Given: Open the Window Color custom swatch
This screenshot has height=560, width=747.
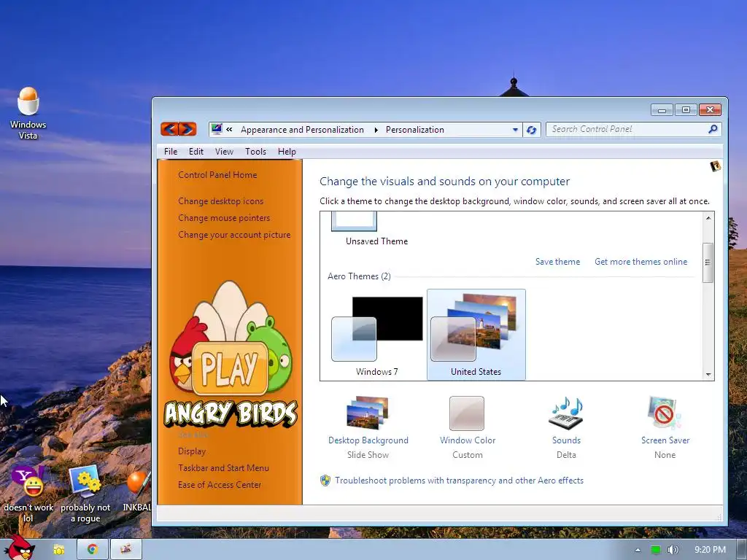Looking at the screenshot, I should (x=467, y=413).
